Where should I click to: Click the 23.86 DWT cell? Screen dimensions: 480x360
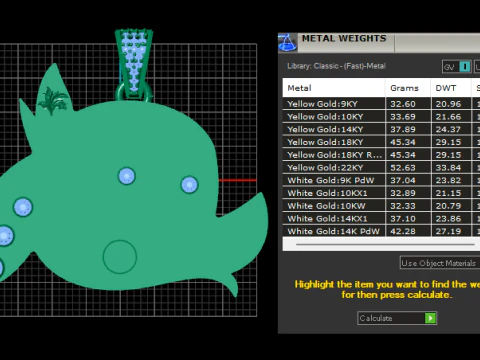coord(451,218)
